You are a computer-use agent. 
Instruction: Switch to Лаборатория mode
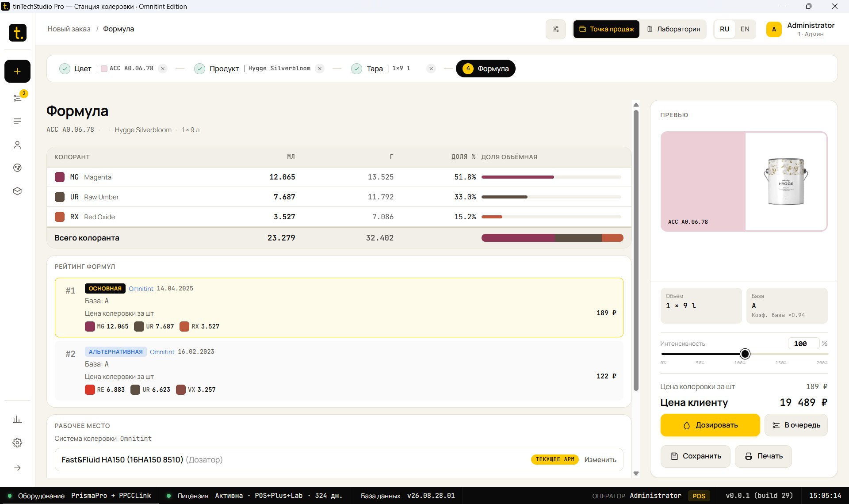tap(673, 29)
